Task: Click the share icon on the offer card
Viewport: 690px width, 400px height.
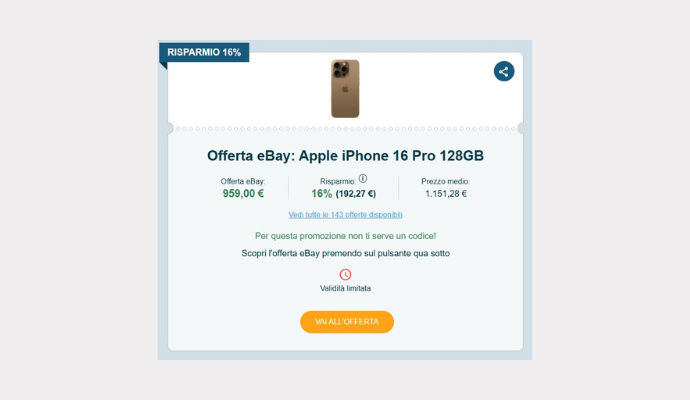Action: tap(504, 71)
